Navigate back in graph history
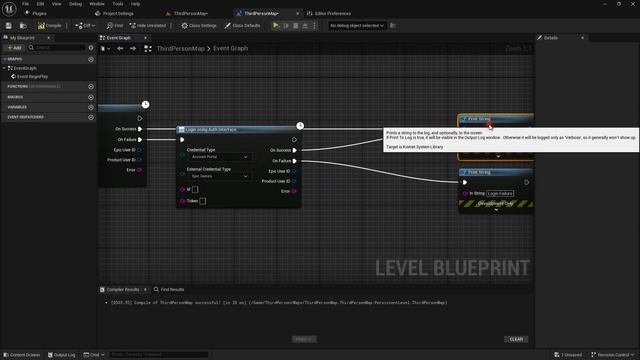Screen dimensions: 640x360 point(120,49)
